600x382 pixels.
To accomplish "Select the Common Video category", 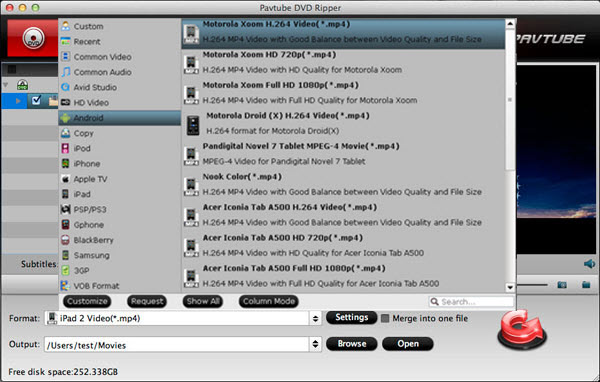I will click(x=119, y=57).
